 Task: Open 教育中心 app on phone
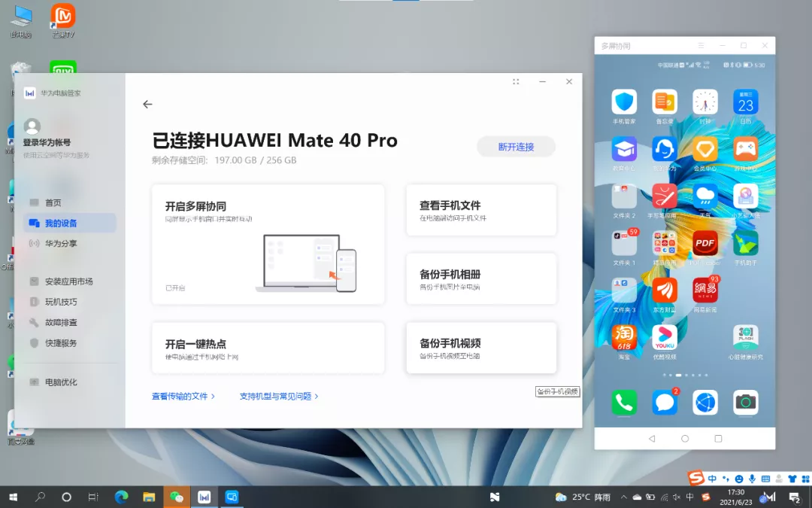click(624, 149)
